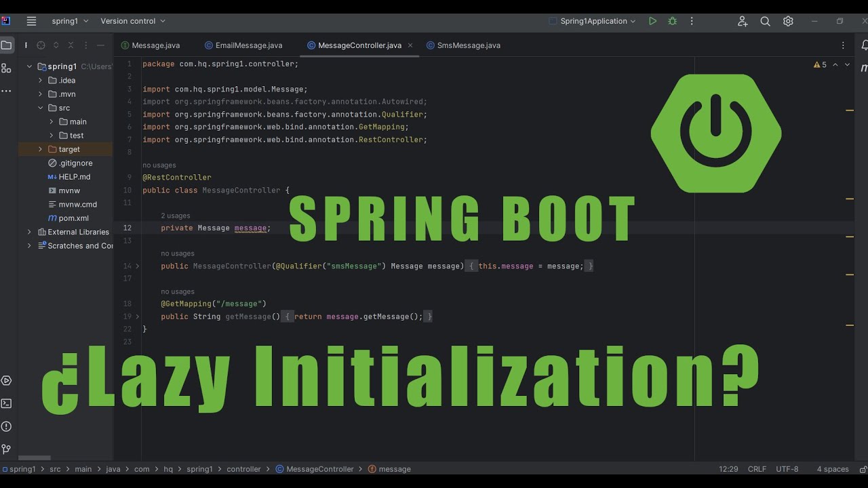Select opened file locator target icon

coord(41,45)
